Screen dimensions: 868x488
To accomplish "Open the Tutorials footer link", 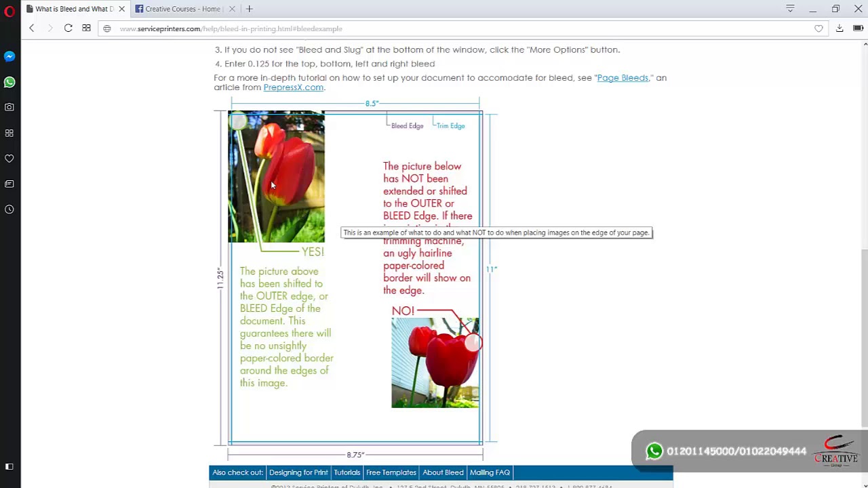I will click(347, 472).
